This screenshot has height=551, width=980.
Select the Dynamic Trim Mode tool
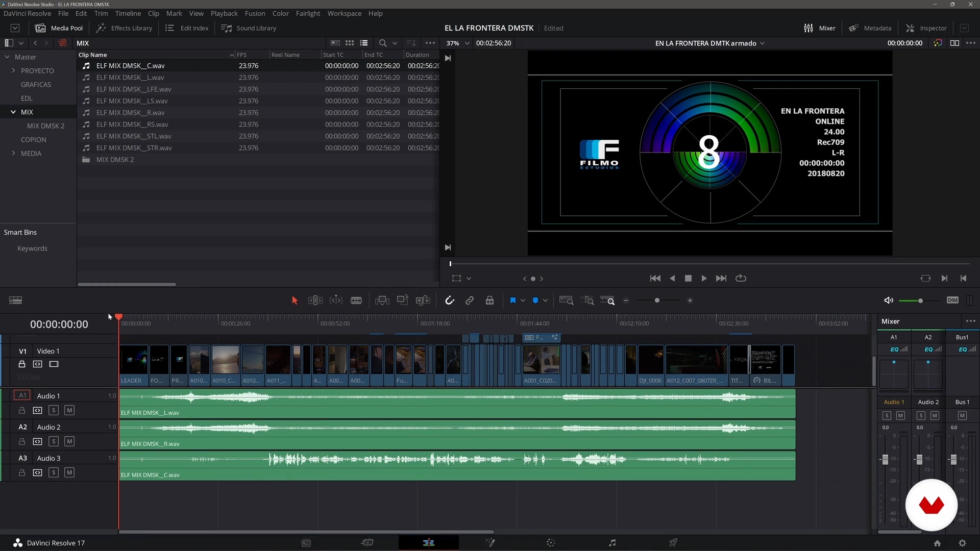(x=336, y=300)
